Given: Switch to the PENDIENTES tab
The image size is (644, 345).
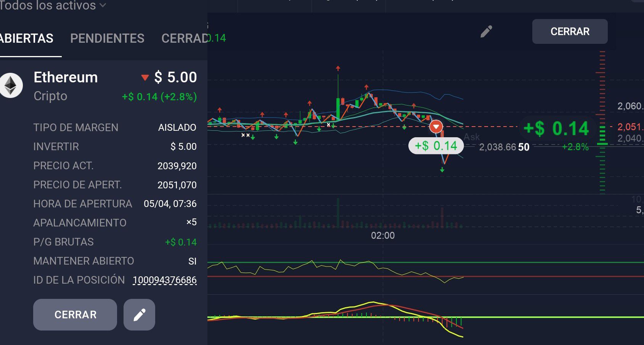Looking at the screenshot, I should pyautogui.click(x=107, y=39).
